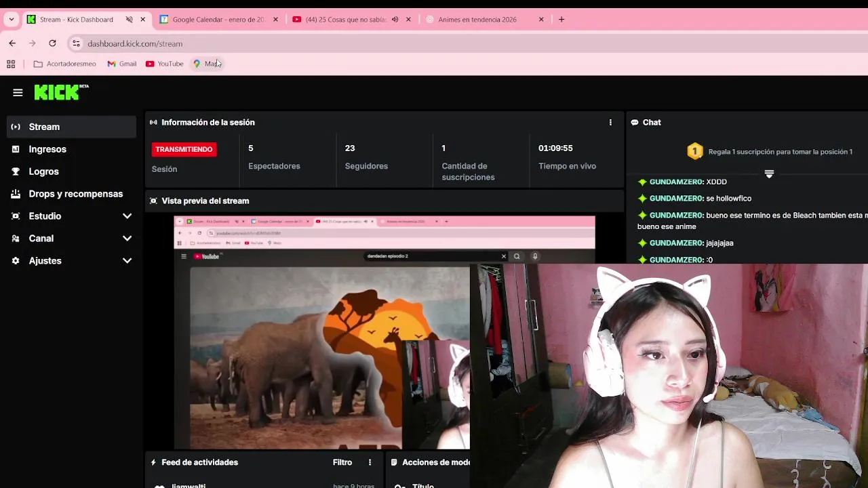
Task: Click Cantidad de suscripciones label
Action: pyautogui.click(x=468, y=171)
